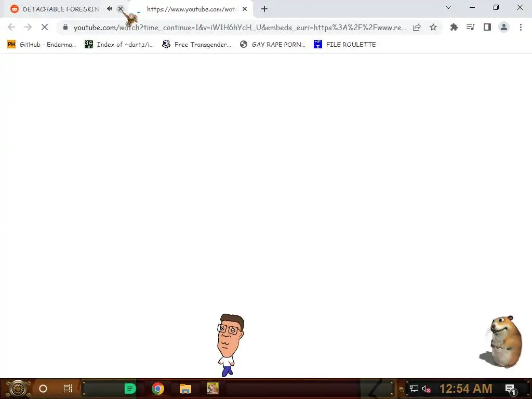Open the hamster app on taskbar
532x399 pixels.
tap(212, 389)
